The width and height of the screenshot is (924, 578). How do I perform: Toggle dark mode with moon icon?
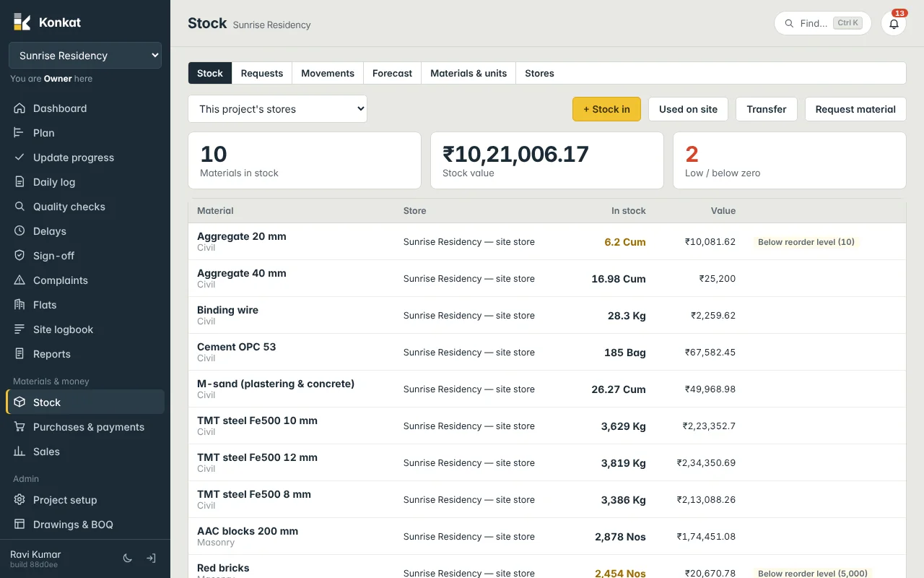128,558
